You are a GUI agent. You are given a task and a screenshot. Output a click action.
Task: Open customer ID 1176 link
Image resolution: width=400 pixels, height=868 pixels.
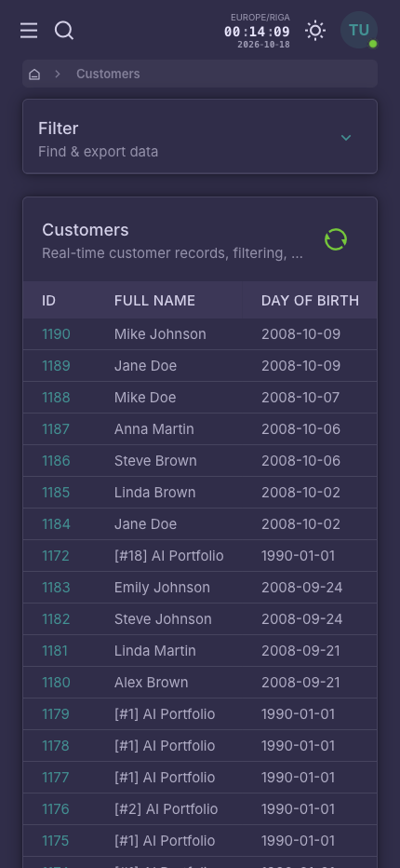coord(55,809)
